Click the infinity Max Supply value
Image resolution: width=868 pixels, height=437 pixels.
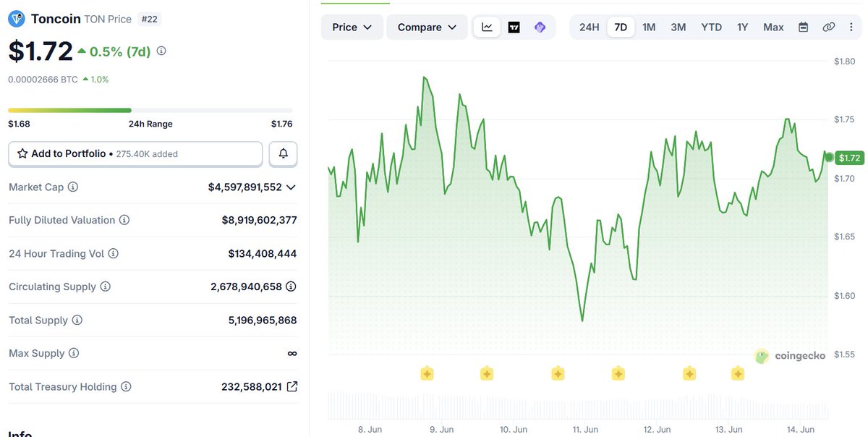tap(292, 353)
